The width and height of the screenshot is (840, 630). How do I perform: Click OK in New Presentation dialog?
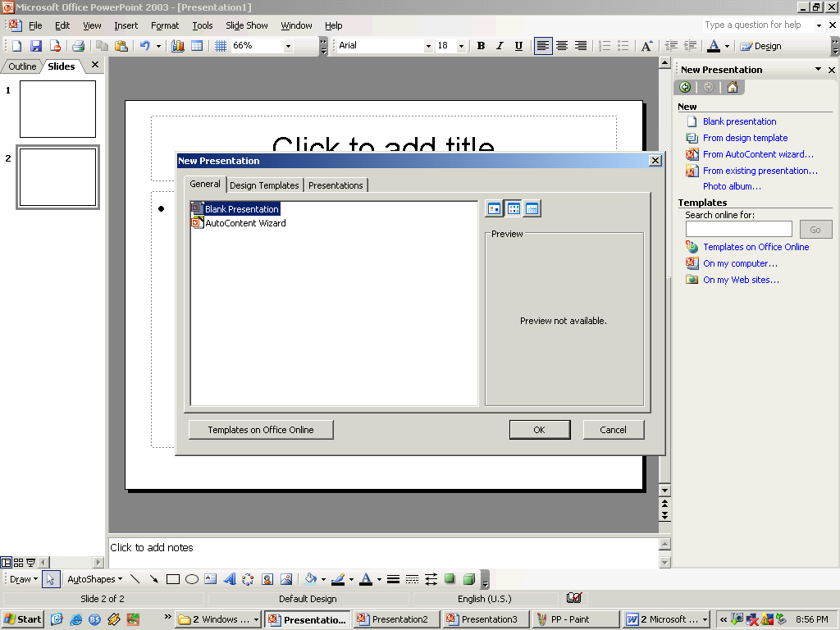pos(540,430)
